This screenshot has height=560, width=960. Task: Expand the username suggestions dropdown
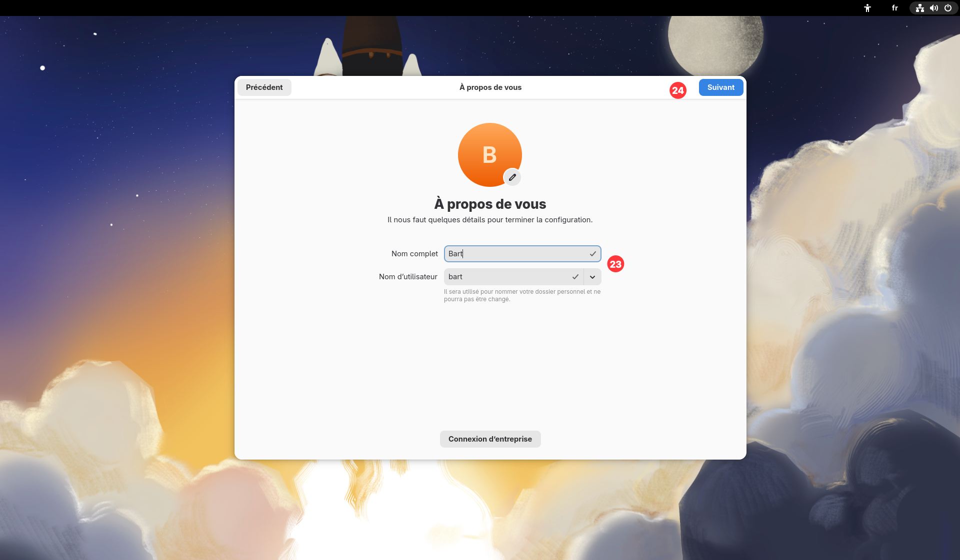coord(592,277)
